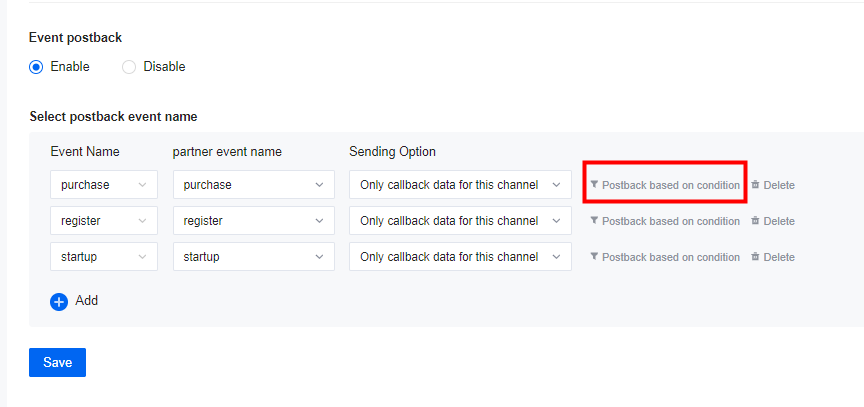The height and width of the screenshot is (407, 864).
Task: Open the register Event Name dropdown
Action: coord(104,221)
